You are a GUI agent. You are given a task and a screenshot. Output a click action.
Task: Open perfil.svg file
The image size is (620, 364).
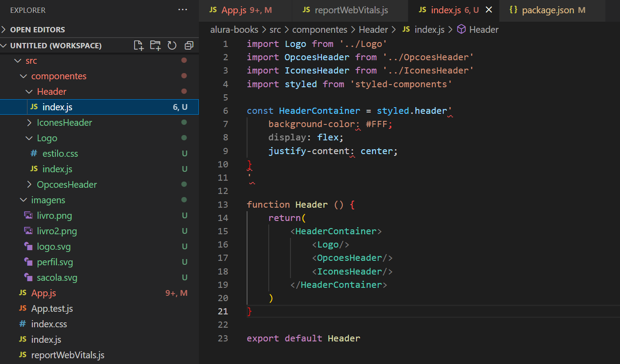99,262
